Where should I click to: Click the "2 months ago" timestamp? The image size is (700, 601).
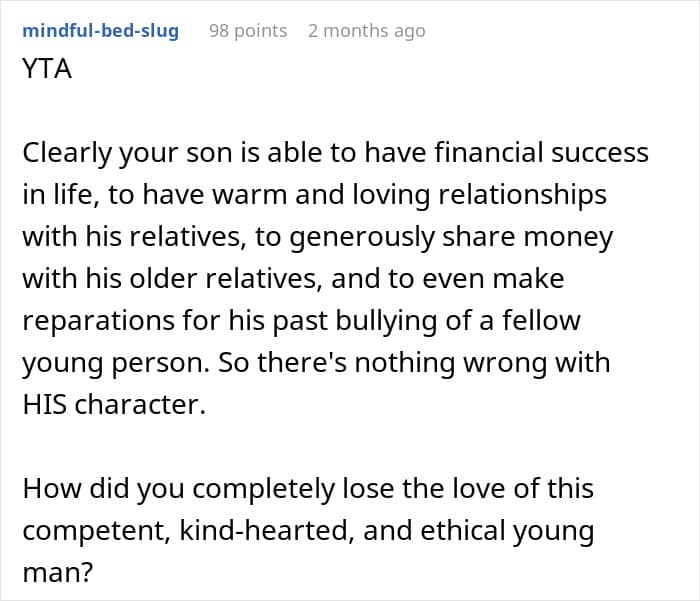coord(366,31)
